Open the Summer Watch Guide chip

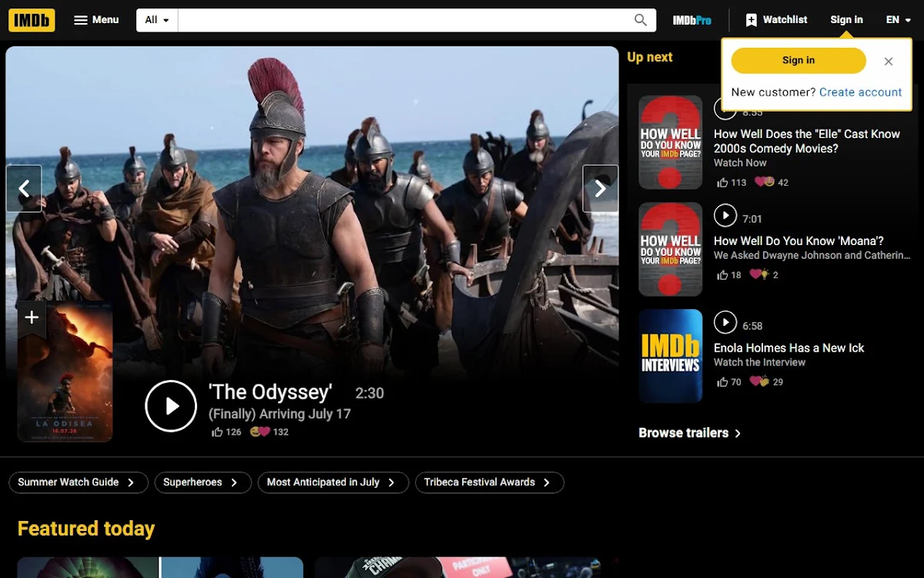click(77, 482)
